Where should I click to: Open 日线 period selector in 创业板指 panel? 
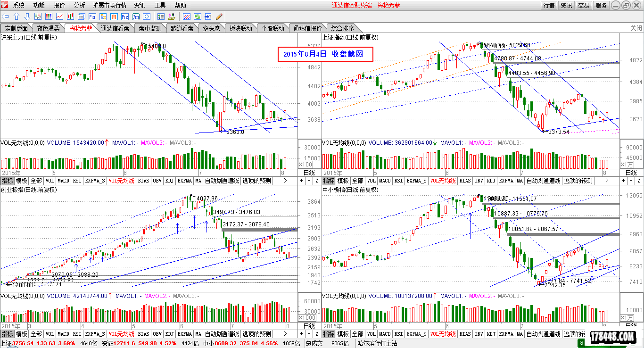(x=309, y=326)
